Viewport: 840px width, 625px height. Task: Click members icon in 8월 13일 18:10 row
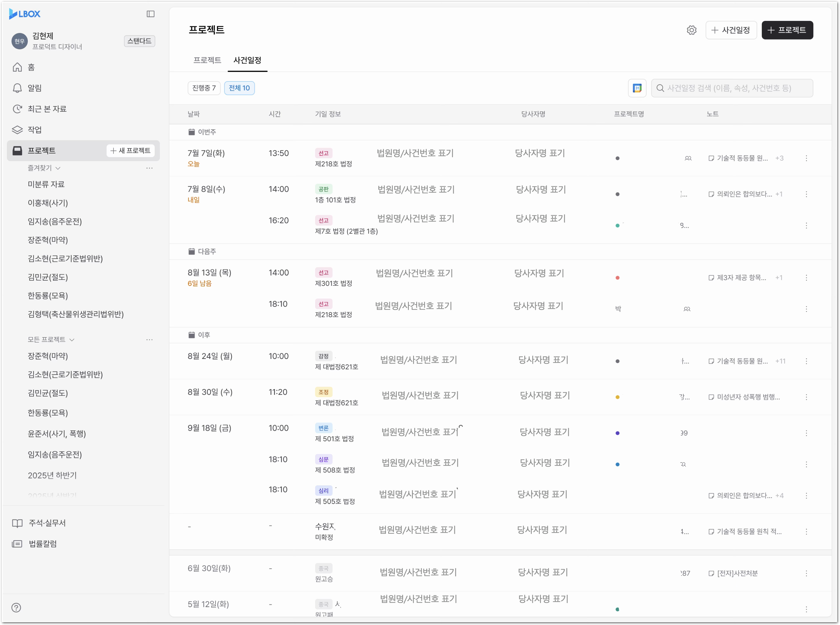click(687, 309)
